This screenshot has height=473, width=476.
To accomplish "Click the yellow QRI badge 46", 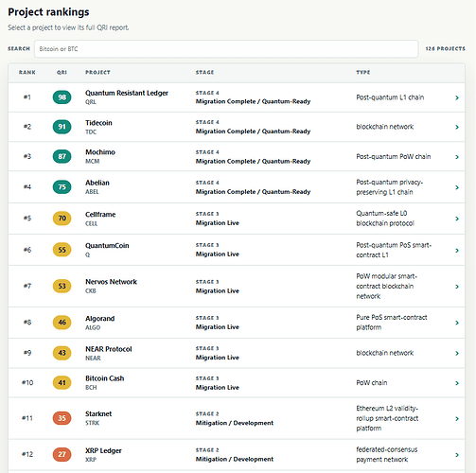I will pyautogui.click(x=62, y=323).
